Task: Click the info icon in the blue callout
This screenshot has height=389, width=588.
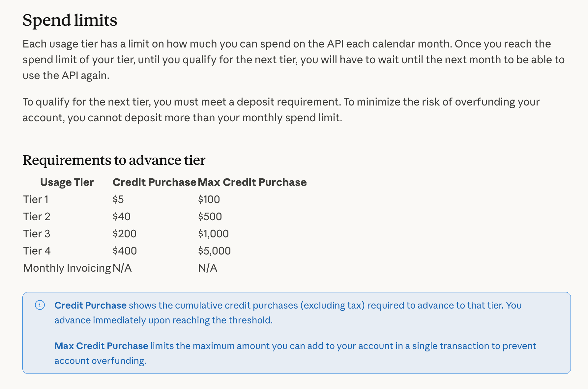Action: pos(40,305)
